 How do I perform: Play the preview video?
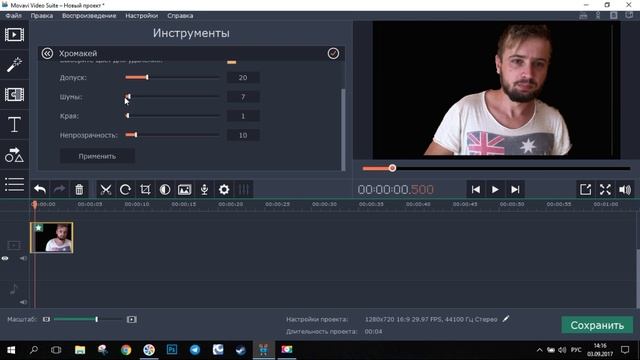pos(495,189)
